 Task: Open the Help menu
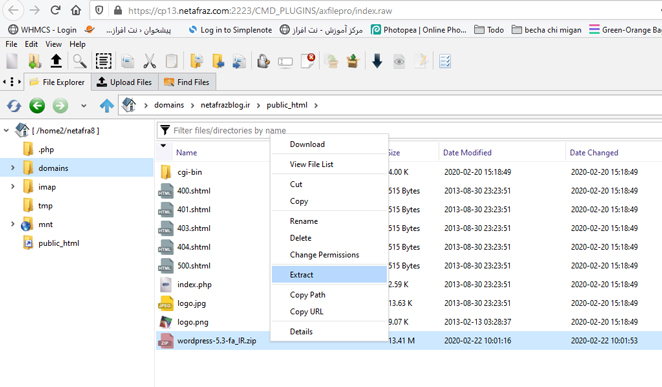77,44
